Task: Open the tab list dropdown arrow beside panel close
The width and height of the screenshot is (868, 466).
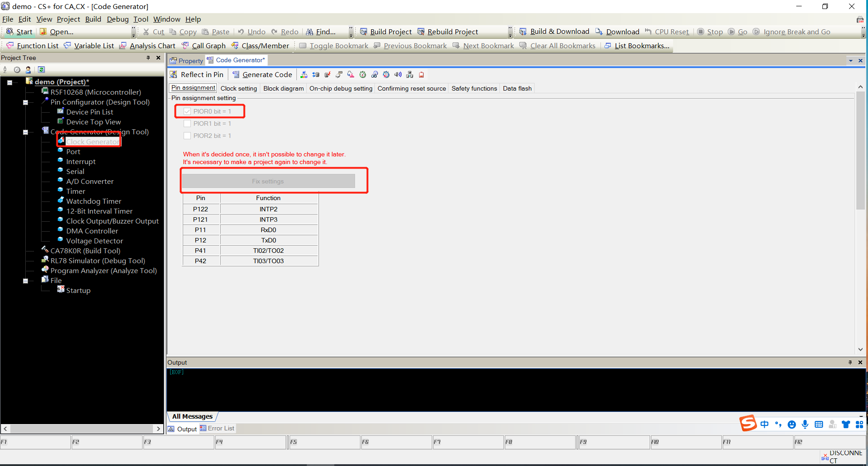Action: (x=851, y=60)
